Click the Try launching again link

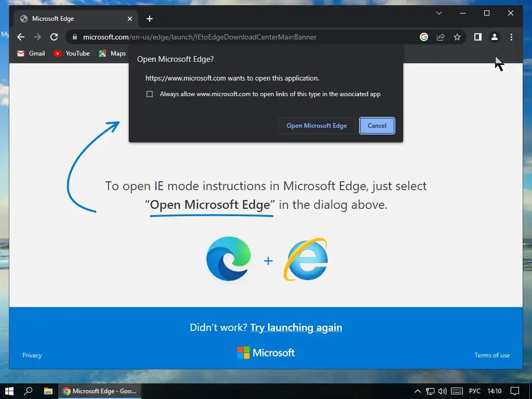coord(296,327)
